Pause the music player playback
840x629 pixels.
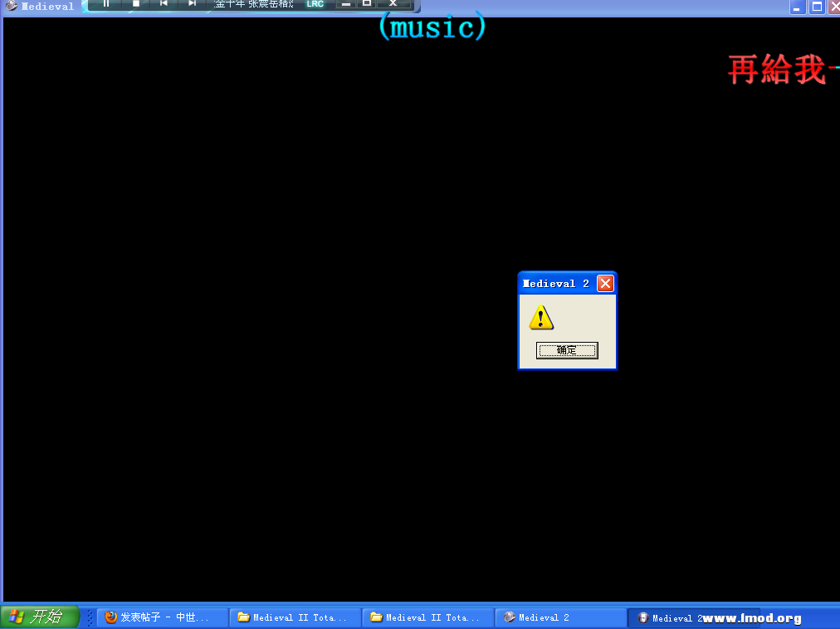[106, 3]
